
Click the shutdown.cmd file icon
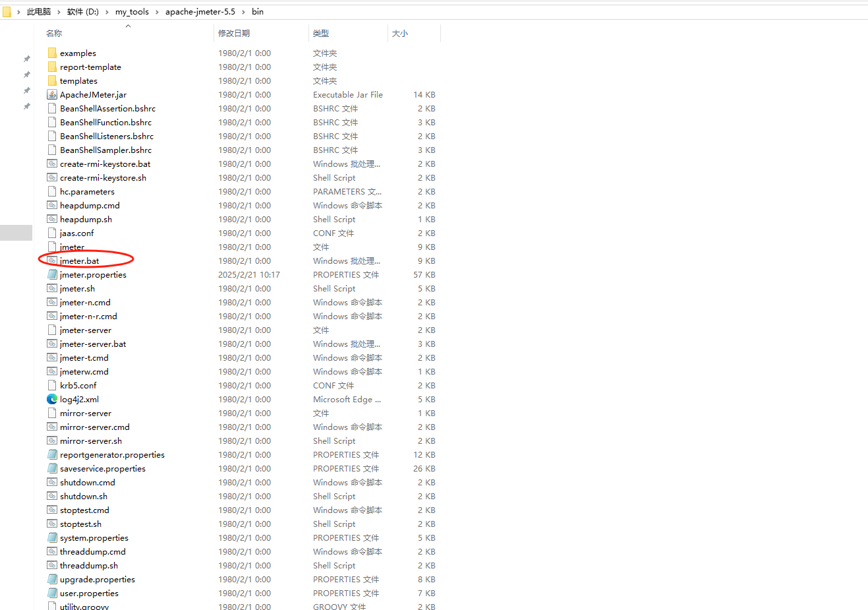pyautogui.click(x=52, y=482)
